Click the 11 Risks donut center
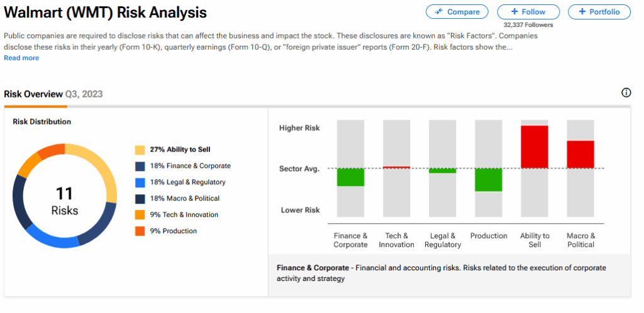The width and height of the screenshot is (644, 313). 65,200
